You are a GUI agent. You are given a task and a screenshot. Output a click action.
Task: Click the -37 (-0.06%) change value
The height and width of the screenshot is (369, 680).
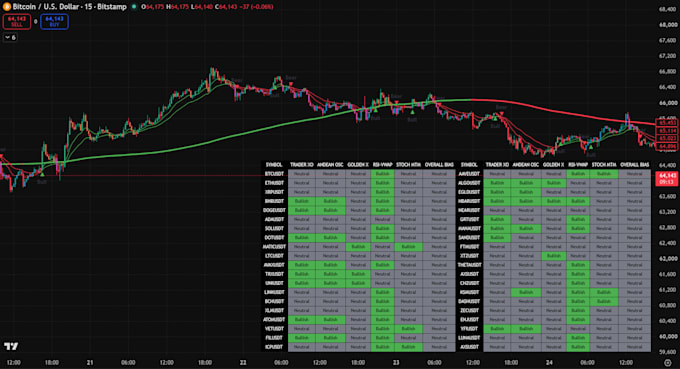click(x=256, y=7)
